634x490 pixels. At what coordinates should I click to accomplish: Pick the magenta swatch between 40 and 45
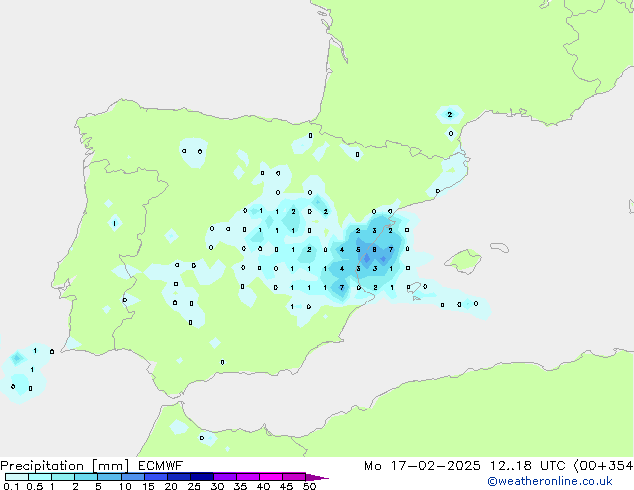point(271,477)
